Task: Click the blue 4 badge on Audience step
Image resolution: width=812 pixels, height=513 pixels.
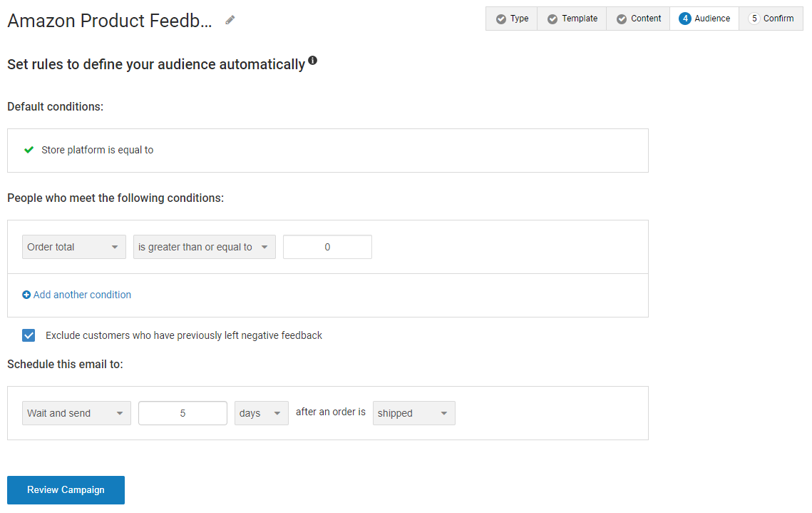Action: 685,19
